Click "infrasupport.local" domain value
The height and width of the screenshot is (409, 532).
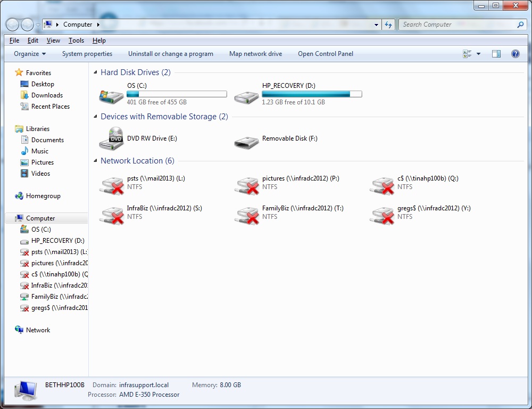tap(144, 385)
